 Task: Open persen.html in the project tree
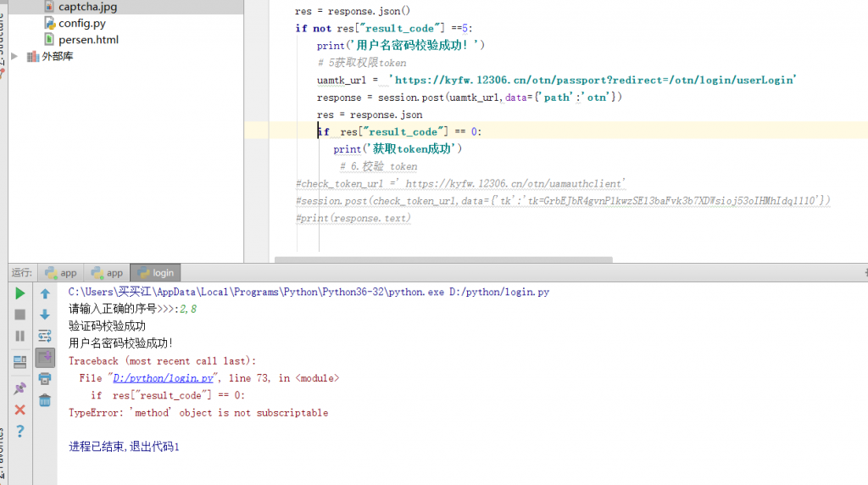[x=88, y=40]
